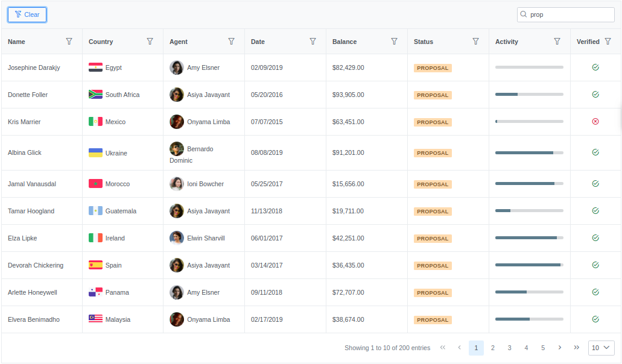
Task: Open the Agent column filter icon
Action: pos(231,42)
